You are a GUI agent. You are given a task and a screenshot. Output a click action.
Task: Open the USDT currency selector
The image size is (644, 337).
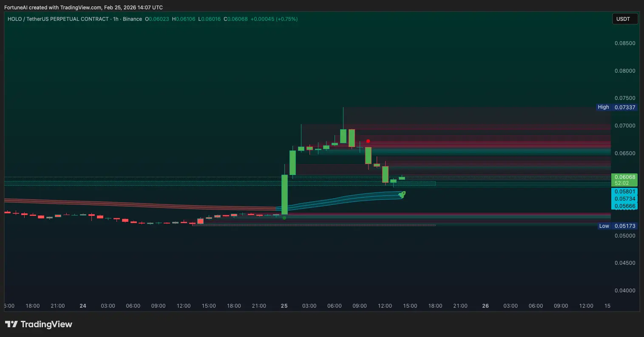625,19
